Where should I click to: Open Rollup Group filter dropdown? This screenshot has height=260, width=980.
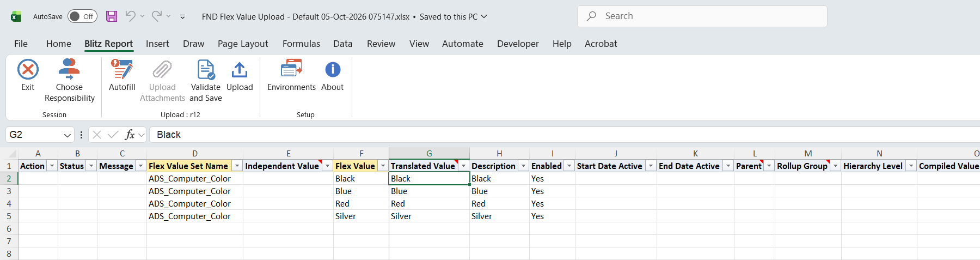(x=835, y=166)
